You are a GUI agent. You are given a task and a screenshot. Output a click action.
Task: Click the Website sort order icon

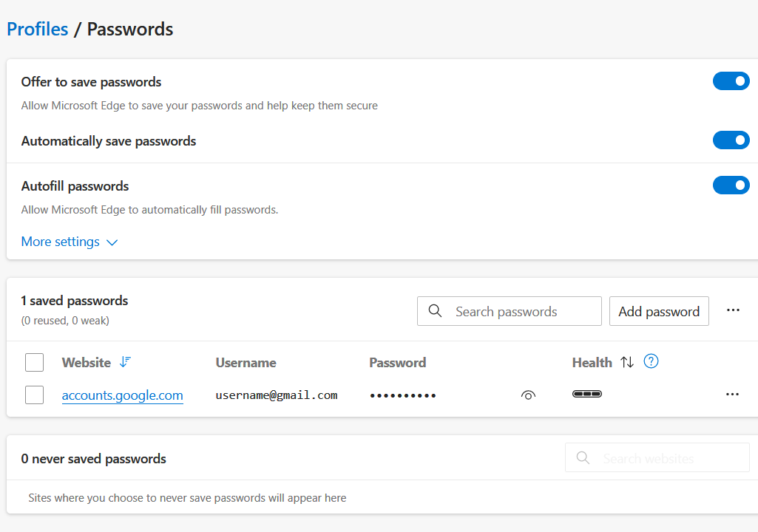(x=125, y=362)
